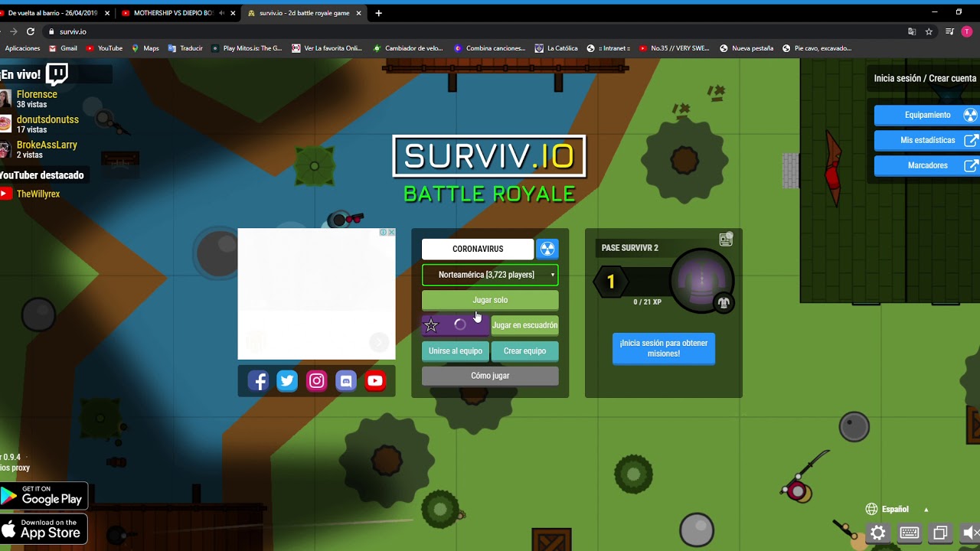Click the globe language icon
The image size is (980, 551).
(x=871, y=510)
